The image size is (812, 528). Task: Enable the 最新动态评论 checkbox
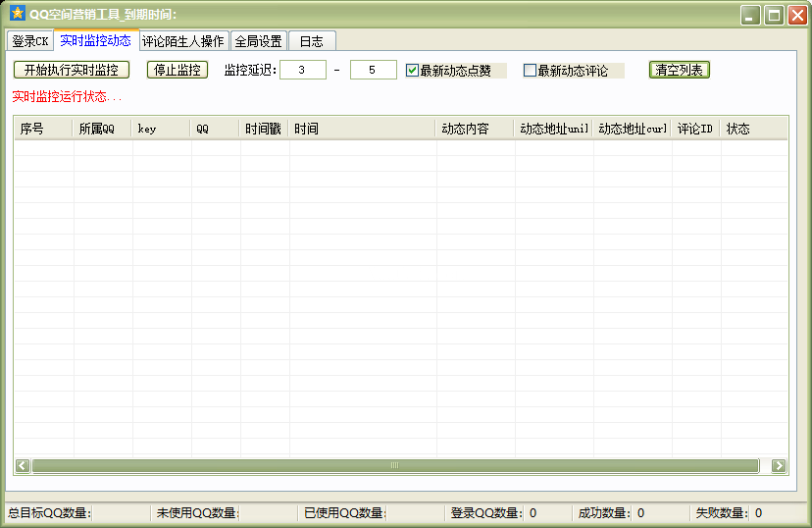pyautogui.click(x=531, y=71)
